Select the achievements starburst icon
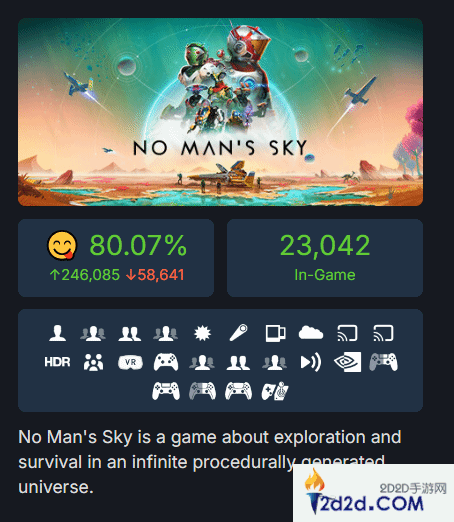This screenshot has width=454, height=522. coord(202,333)
